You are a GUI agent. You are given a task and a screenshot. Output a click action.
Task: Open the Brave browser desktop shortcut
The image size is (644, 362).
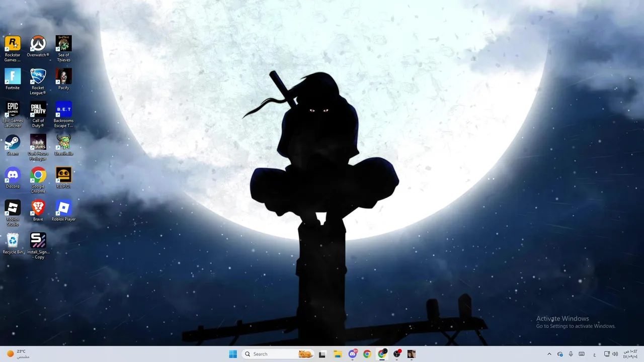pos(38,211)
